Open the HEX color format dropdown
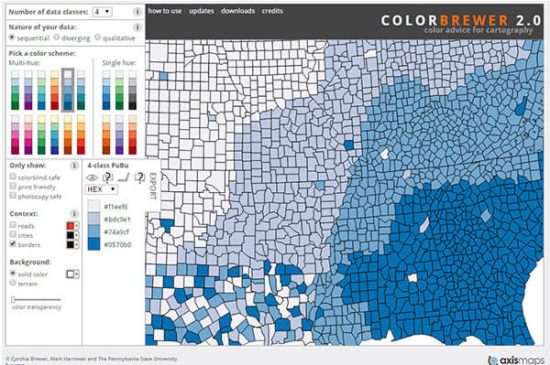The height and width of the screenshot is (365, 550). pos(101,189)
